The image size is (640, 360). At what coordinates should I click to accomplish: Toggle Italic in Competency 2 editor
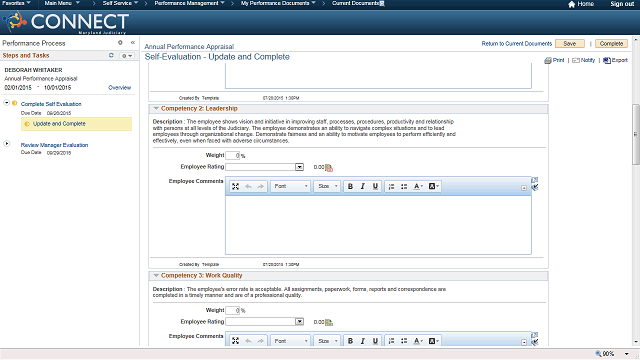coord(362,187)
